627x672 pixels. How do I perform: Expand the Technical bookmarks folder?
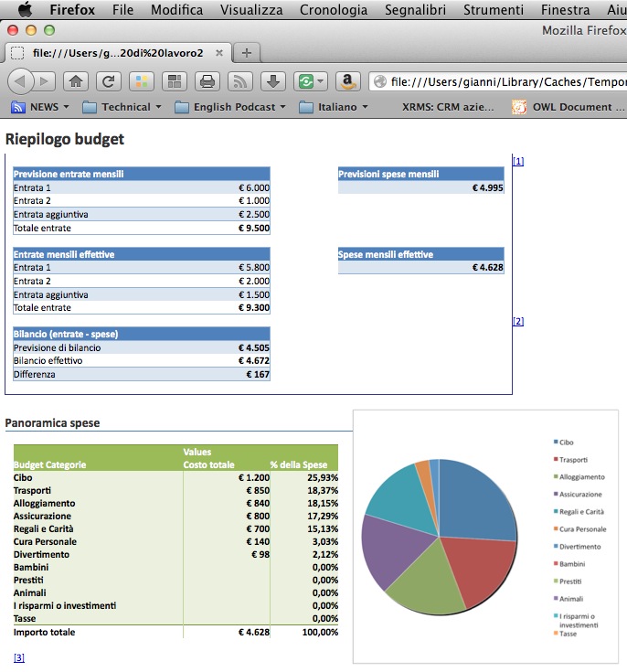click(x=122, y=107)
